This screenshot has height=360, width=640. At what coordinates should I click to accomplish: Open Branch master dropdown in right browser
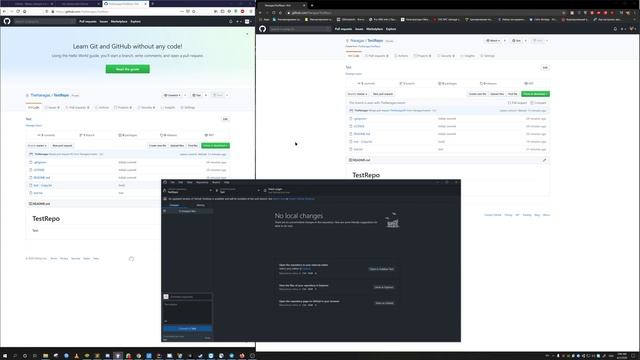pos(357,94)
